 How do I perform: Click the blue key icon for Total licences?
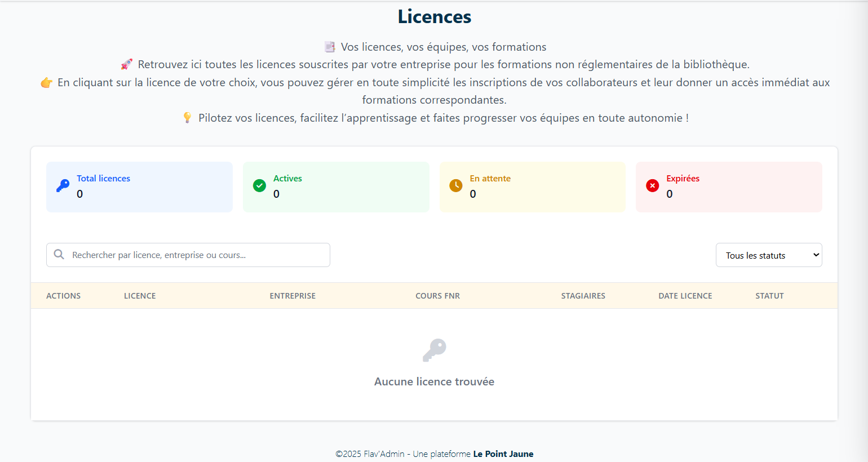click(x=63, y=186)
